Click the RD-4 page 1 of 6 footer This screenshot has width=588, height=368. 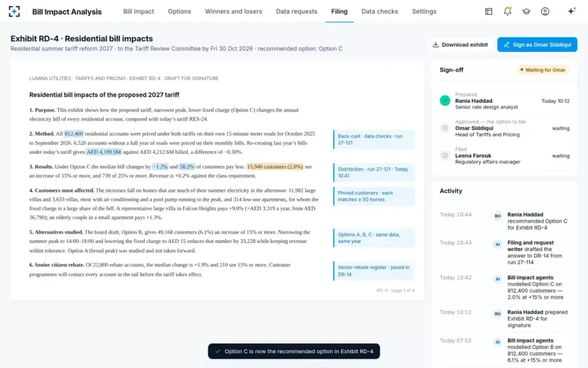[395, 290]
